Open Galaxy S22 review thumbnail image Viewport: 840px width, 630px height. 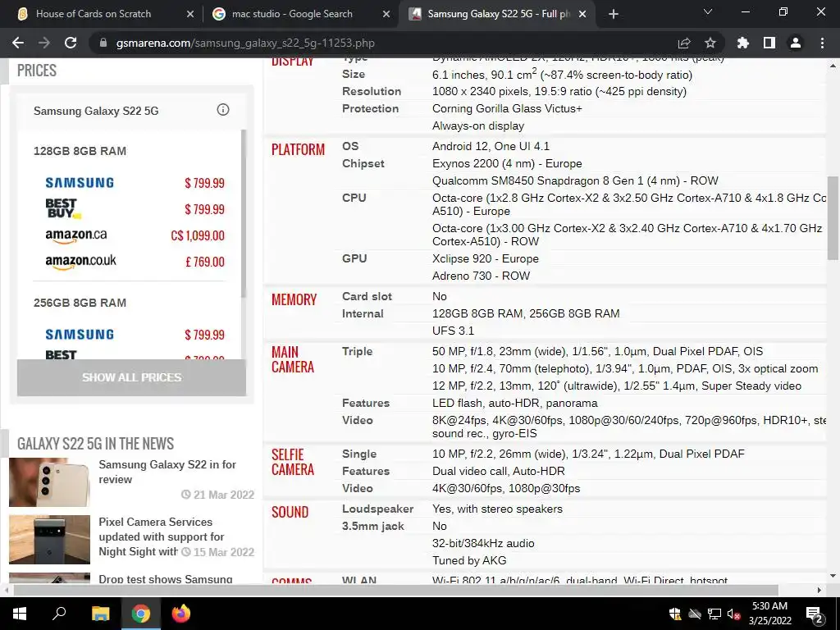49,482
